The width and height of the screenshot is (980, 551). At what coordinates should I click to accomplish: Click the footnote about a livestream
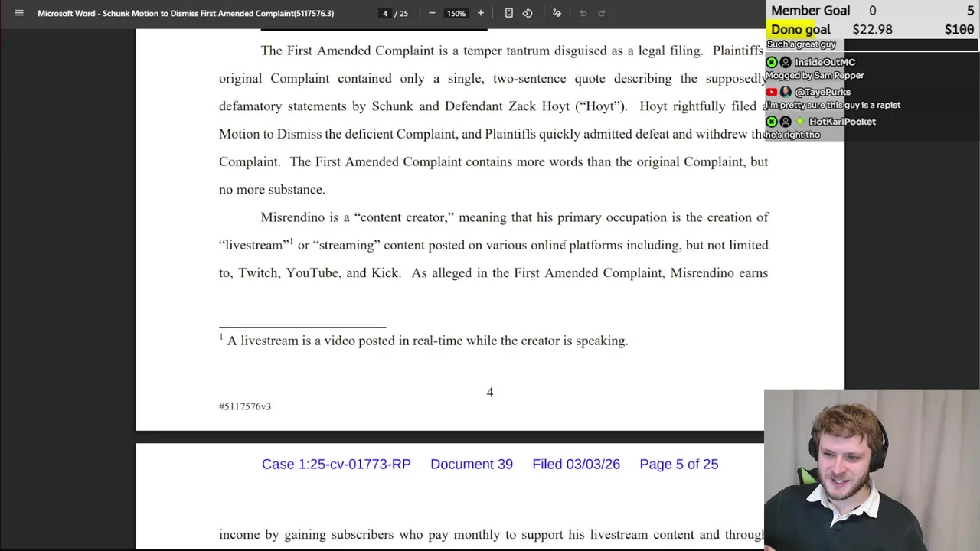423,341
